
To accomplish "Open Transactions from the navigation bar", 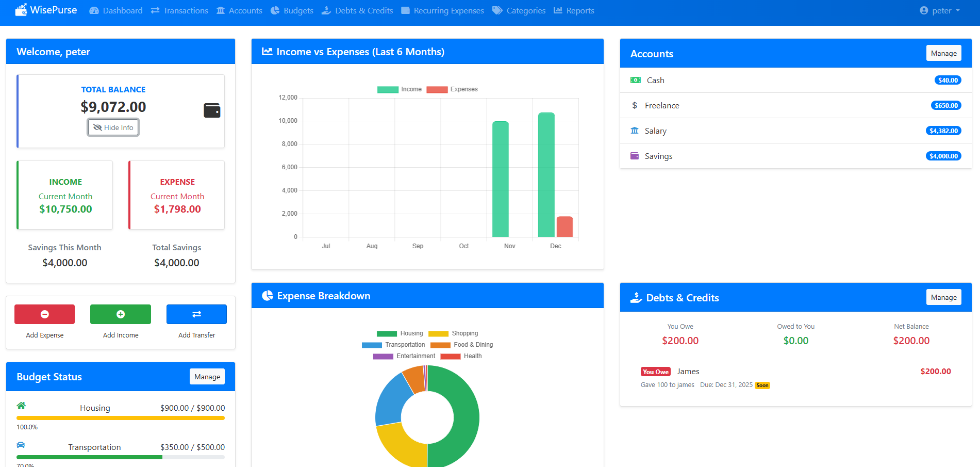I will coord(179,10).
